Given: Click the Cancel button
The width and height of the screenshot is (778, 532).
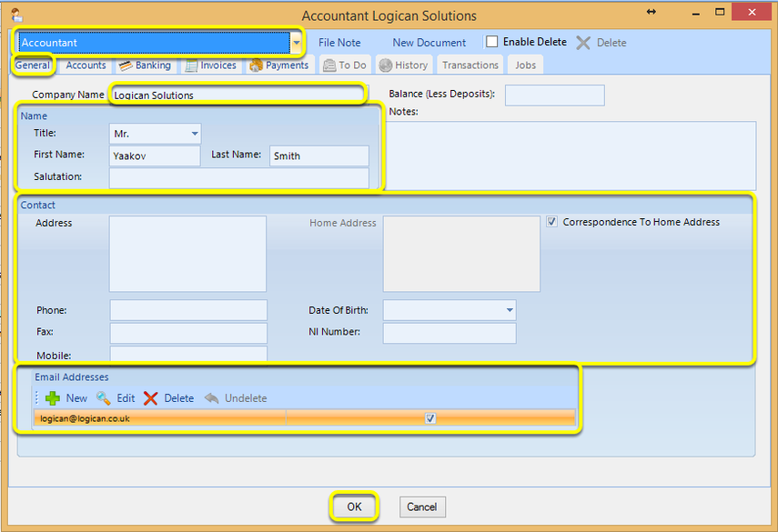Looking at the screenshot, I should 422,507.
